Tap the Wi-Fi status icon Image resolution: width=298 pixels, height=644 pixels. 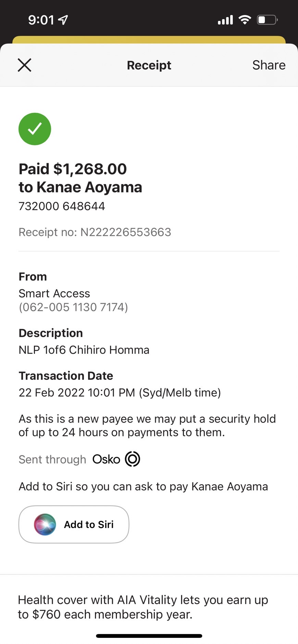point(245,20)
